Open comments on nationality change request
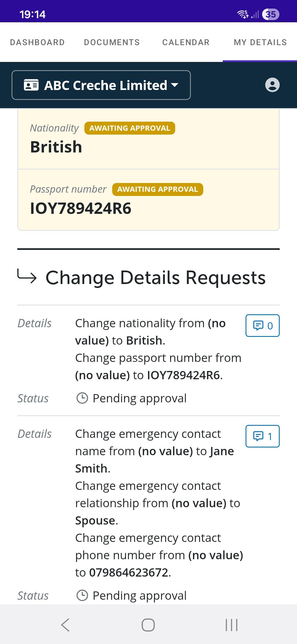The height and width of the screenshot is (644, 297). (262, 326)
